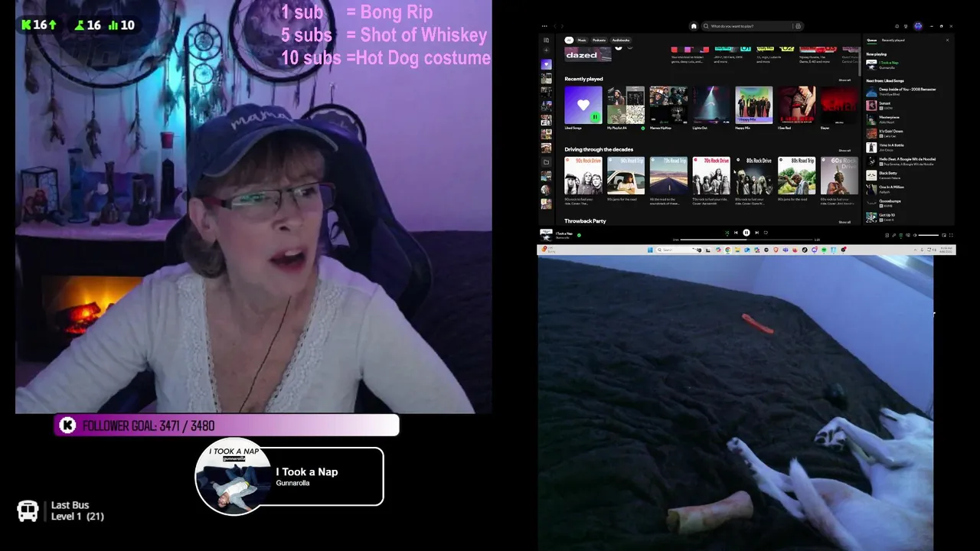The width and height of the screenshot is (980, 551).
Task: Open Brave browser on taskbar
Action: [776, 249]
